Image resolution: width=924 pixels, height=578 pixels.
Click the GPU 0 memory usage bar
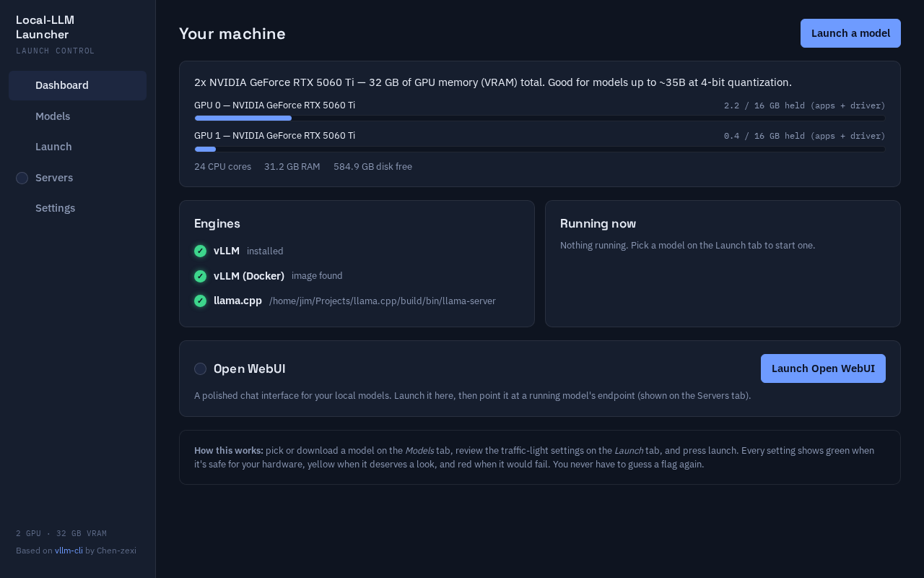tap(540, 118)
